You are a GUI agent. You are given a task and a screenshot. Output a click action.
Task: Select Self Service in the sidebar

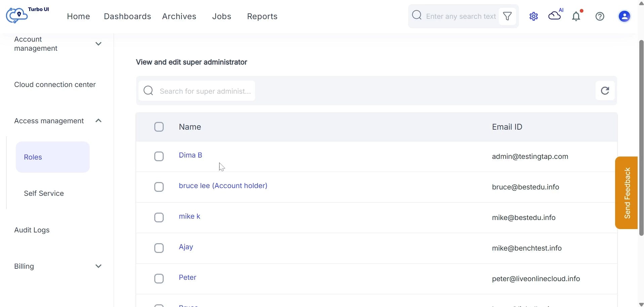pyautogui.click(x=44, y=193)
